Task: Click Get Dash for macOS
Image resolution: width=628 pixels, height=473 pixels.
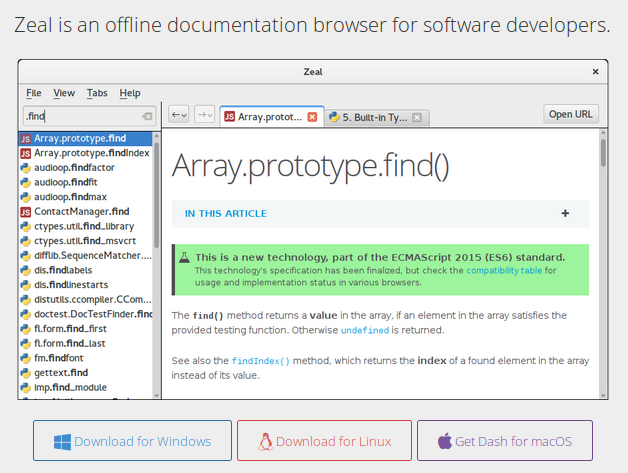Action: [x=505, y=441]
